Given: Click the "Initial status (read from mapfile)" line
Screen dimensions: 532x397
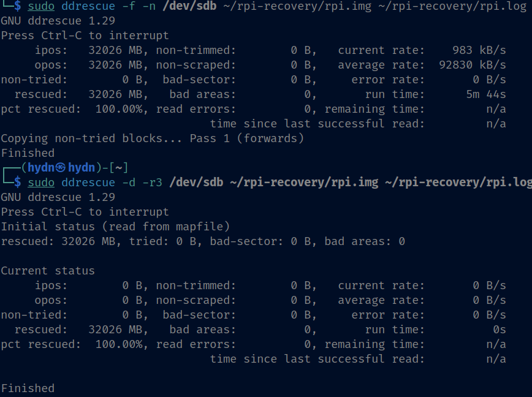Looking at the screenshot, I should pos(115,227).
